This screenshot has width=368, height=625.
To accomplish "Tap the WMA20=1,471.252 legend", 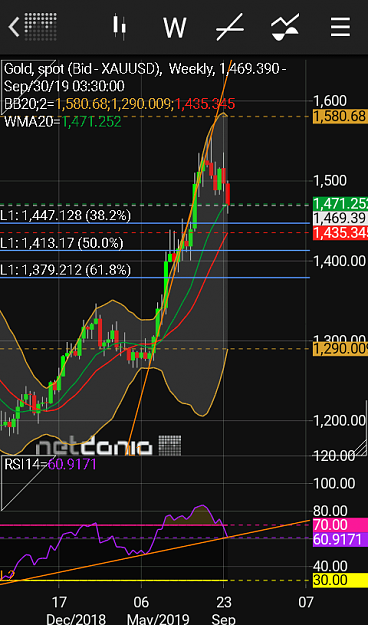I will [x=63, y=122].
